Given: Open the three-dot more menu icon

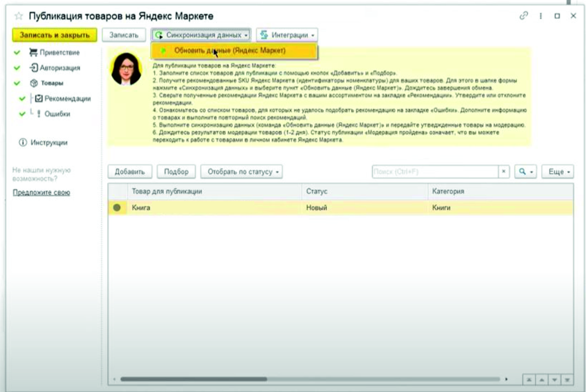Looking at the screenshot, I should coord(540,16).
